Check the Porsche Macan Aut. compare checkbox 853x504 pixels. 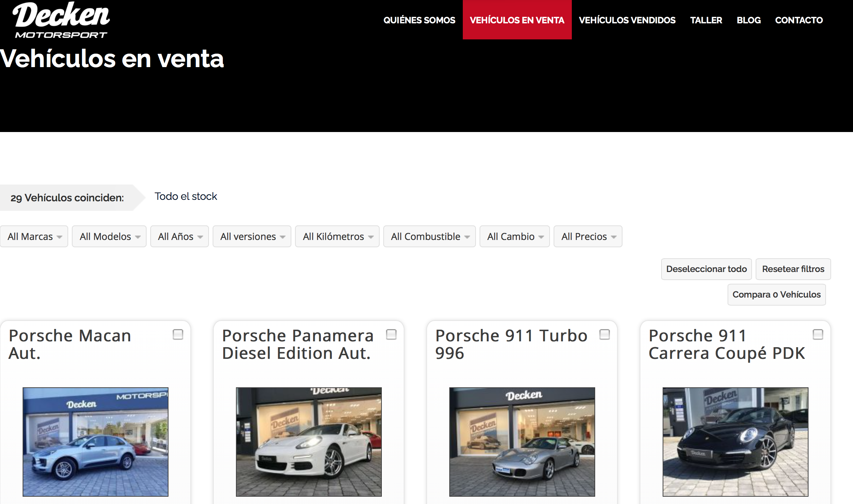click(178, 334)
